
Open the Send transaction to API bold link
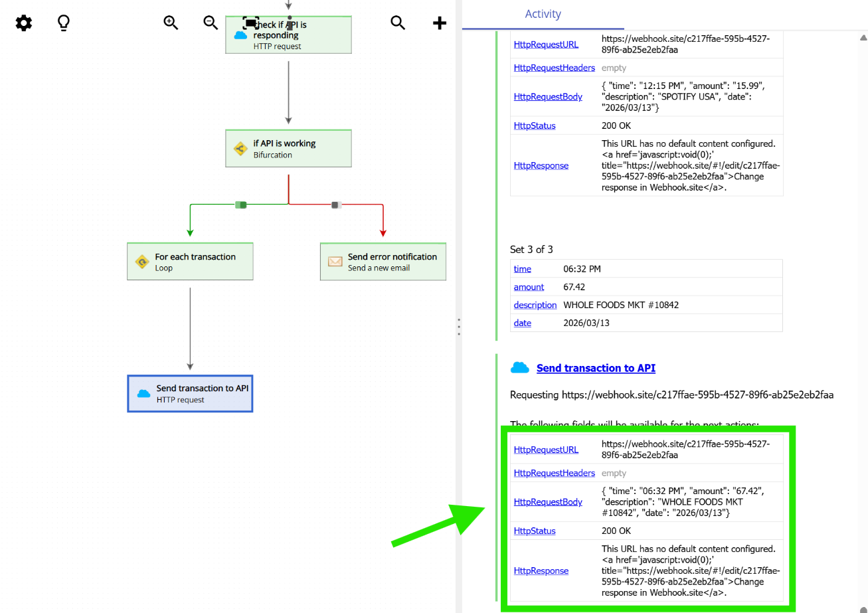[595, 368]
